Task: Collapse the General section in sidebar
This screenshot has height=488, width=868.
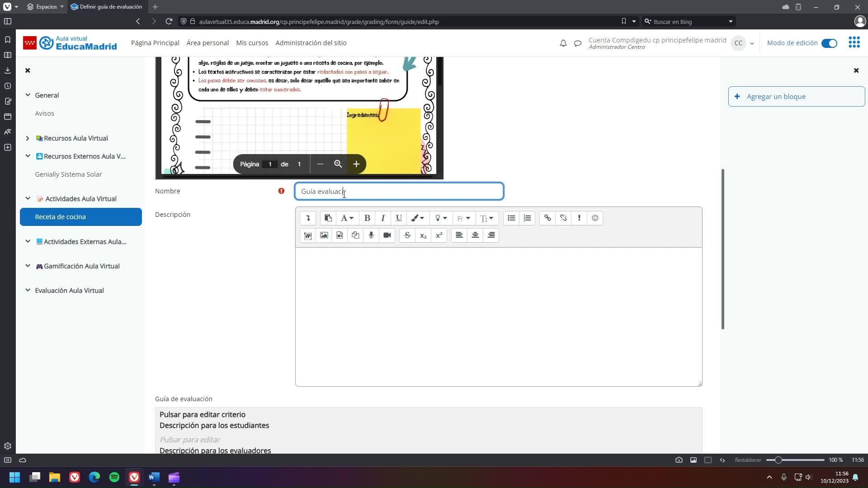Action: point(28,95)
